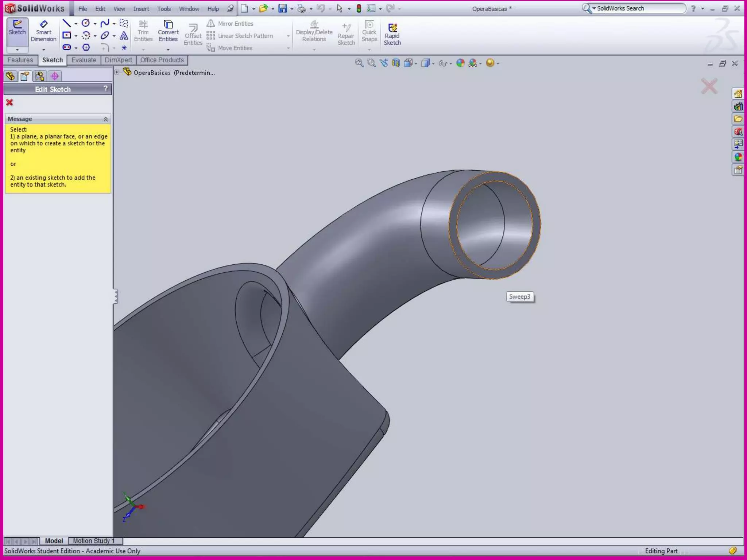Screen dimensions: 747x560
Task: Open the PropertyManager tab icon
Action: click(x=25, y=76)
